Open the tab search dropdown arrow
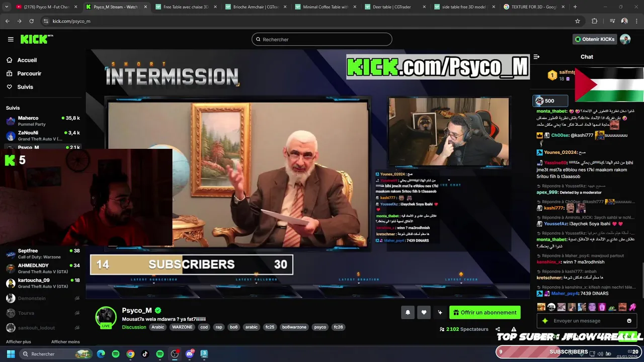The width and height of the screenshot is (644, 362). click(x=7, y=7)
